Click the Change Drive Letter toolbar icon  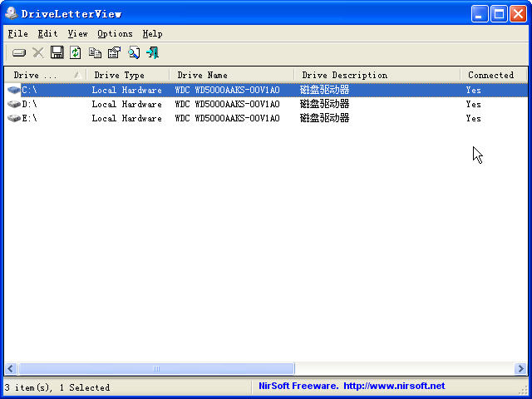click(18, 52)
